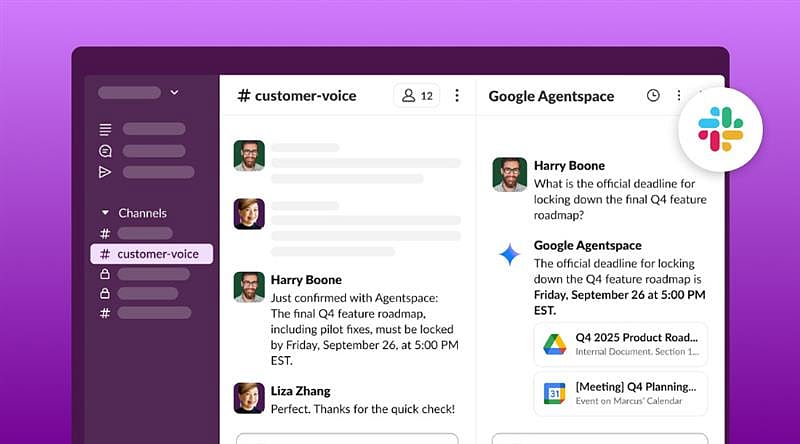This screenshot has width=800, height=444.
Task: Open customer-voice channel more options menu
Action: point(457,96)
